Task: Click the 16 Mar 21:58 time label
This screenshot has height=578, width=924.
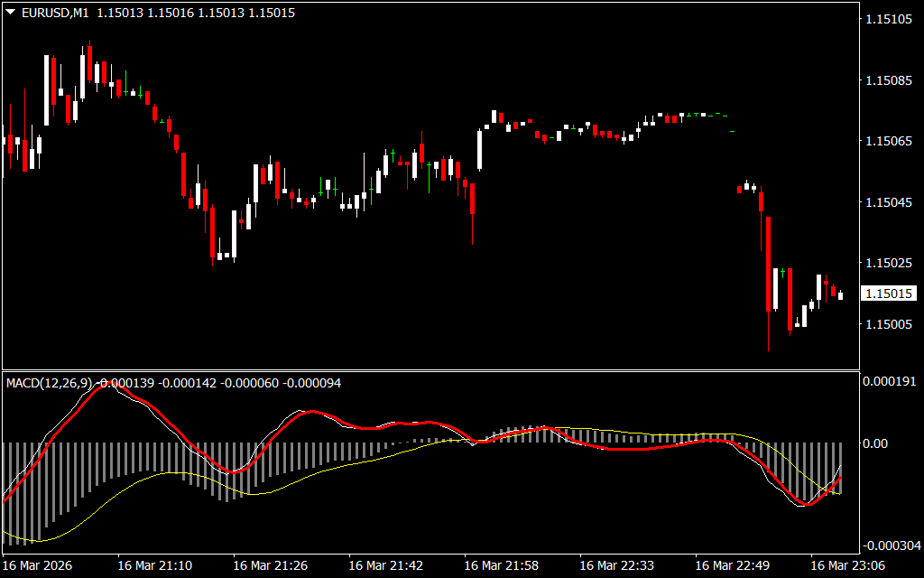Action: (501, 565)
